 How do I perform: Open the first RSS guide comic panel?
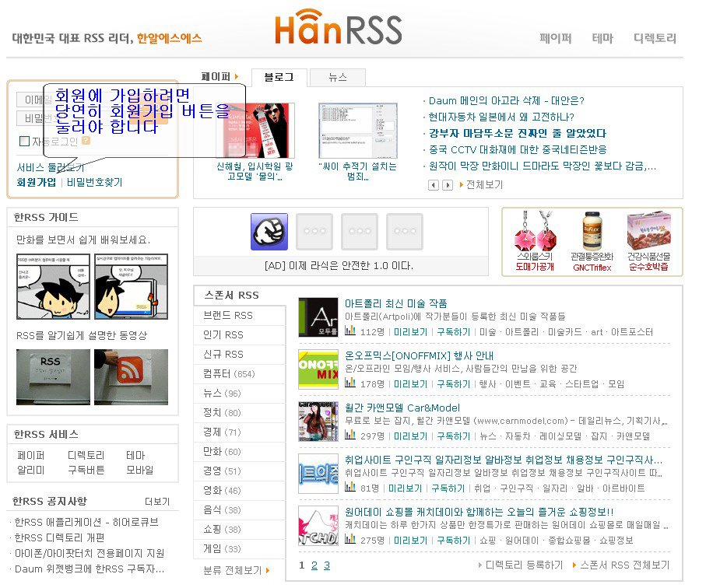pos(54,286)
